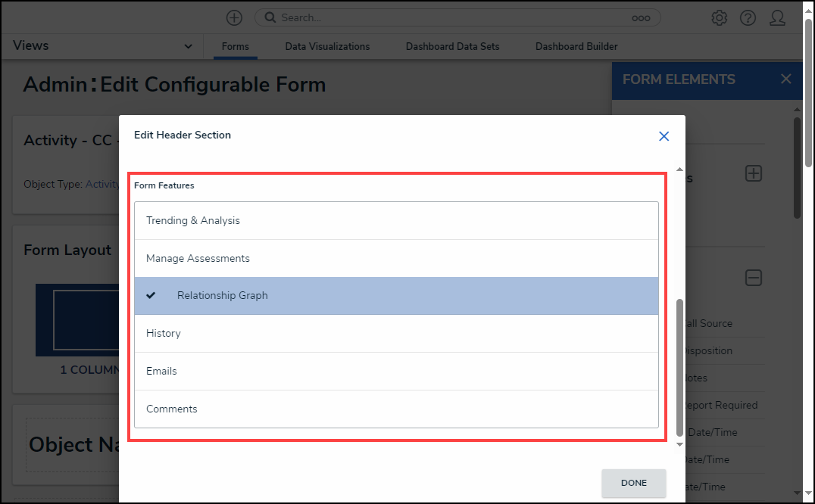Close the Form Elements panel

pos(785,79)
